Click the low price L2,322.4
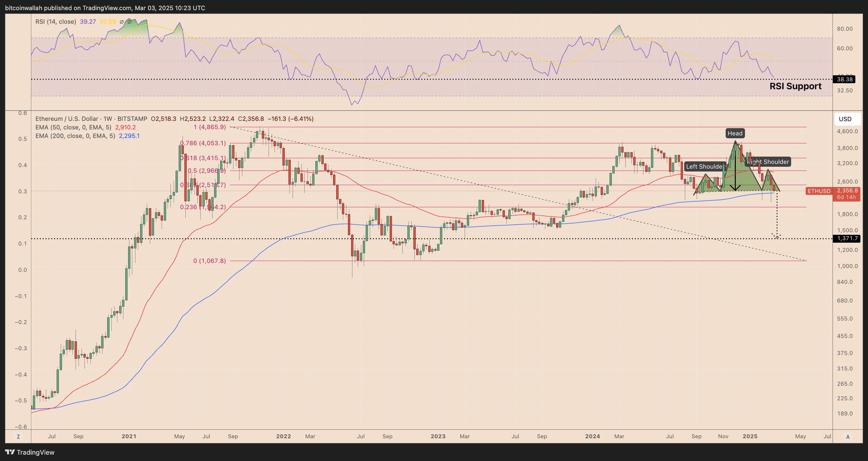The image size is (868, 461). click(222, 119)
